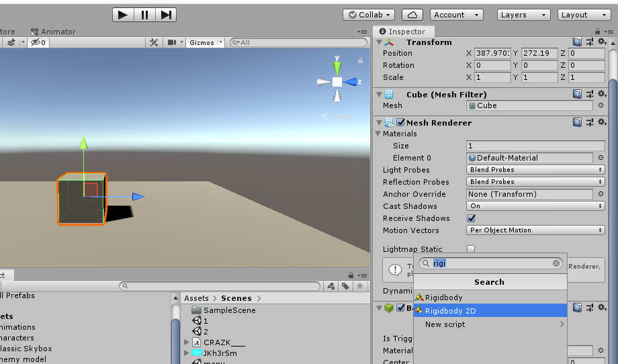Open the Element 0 material picker circle
The height and width of the screenshot is (364, 618).
601,158
